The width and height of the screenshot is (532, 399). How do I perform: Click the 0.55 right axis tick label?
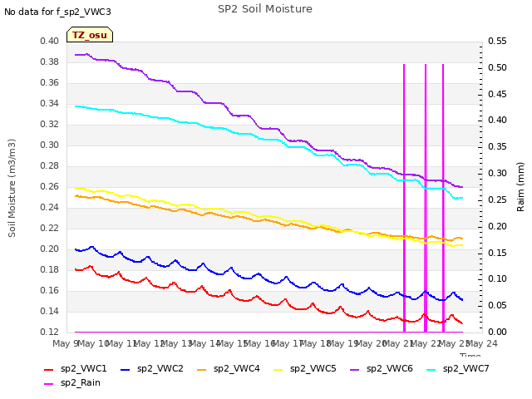coord(497,42)
